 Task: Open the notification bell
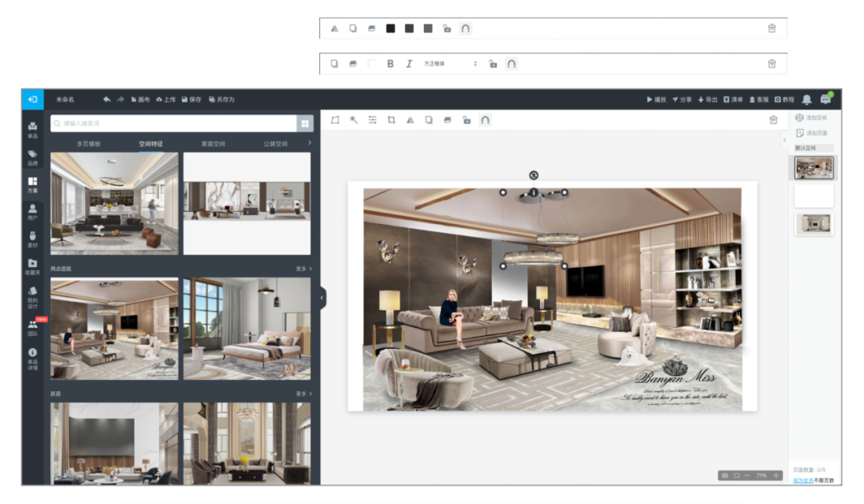806,100
